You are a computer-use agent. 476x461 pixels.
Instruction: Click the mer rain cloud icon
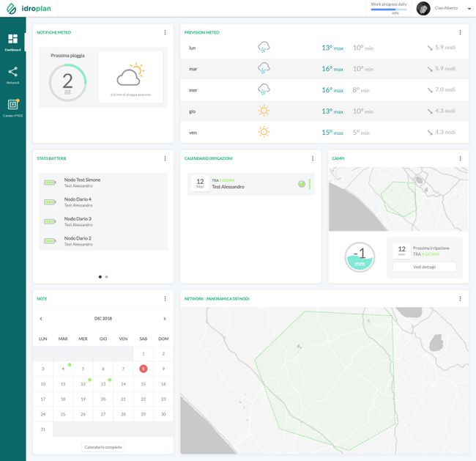pos(264,89)
